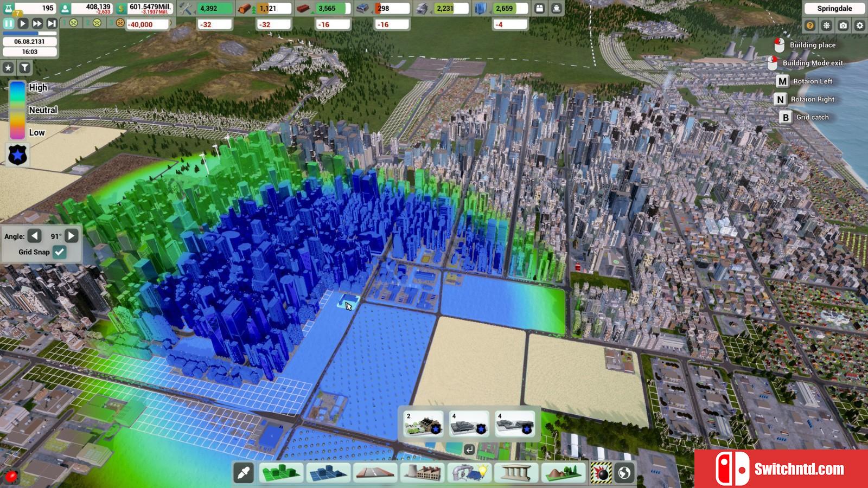Open the money dollar icon
The width and height of the screenshot is (868, 488).
120,9
